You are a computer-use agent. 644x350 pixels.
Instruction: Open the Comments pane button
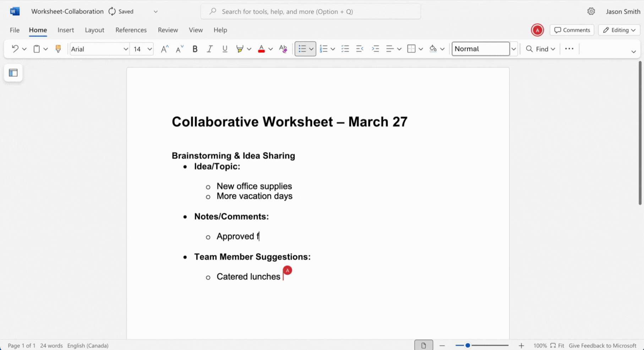(572, 30)
